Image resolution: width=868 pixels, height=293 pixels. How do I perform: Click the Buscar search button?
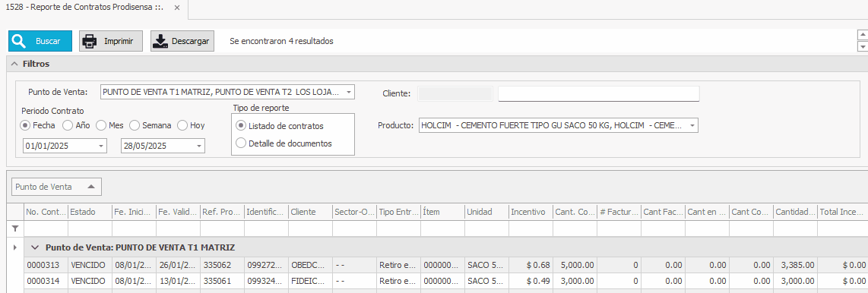coord(40,41)
